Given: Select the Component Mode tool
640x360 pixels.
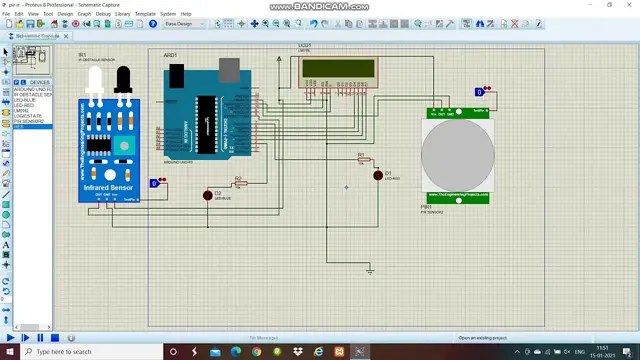Looking at the screenshot, I should click(x=6, y=62).
